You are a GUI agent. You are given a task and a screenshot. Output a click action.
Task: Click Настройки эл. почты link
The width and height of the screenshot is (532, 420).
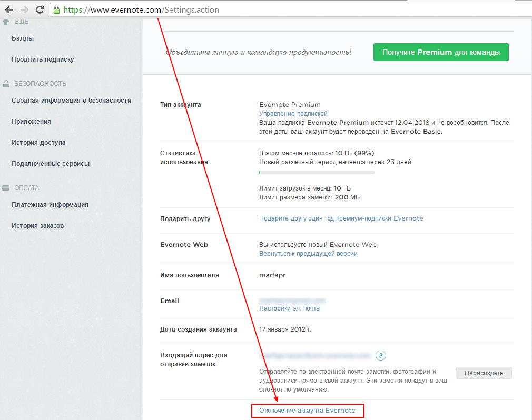tap(290, 308)
